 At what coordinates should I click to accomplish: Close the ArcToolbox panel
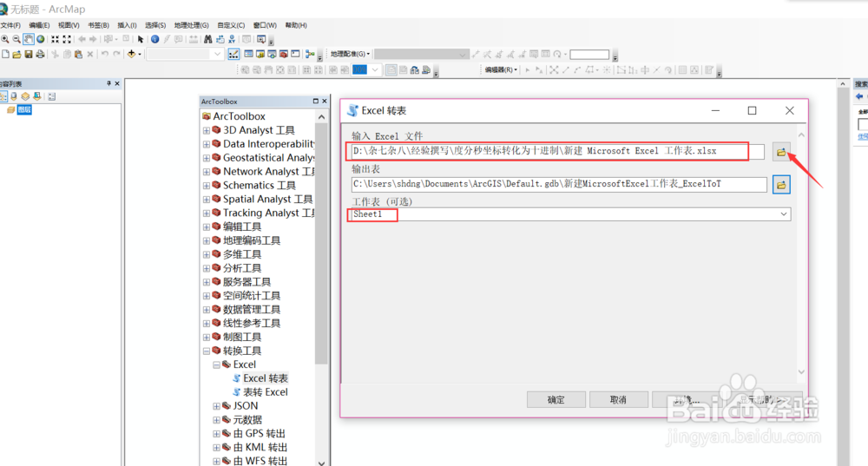coord(325,102)
